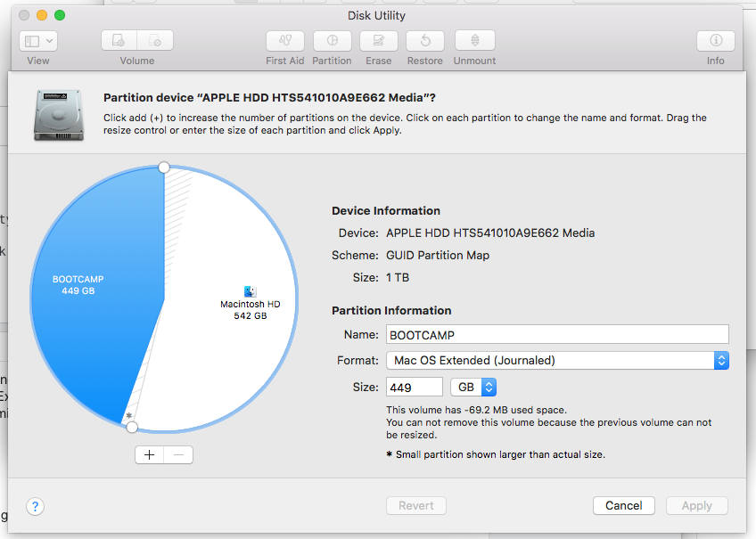
Task: Click the Unmount toolbar icon
Action: [x=475, y=41]
